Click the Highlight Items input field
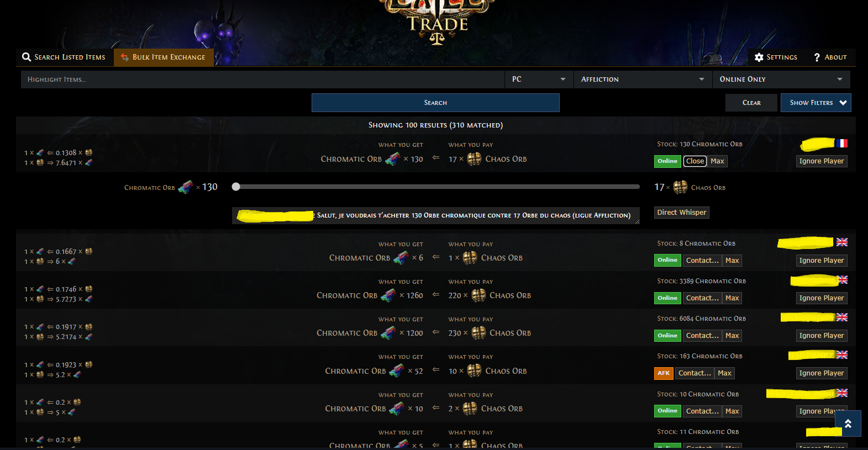 click(x=262, y=80)
